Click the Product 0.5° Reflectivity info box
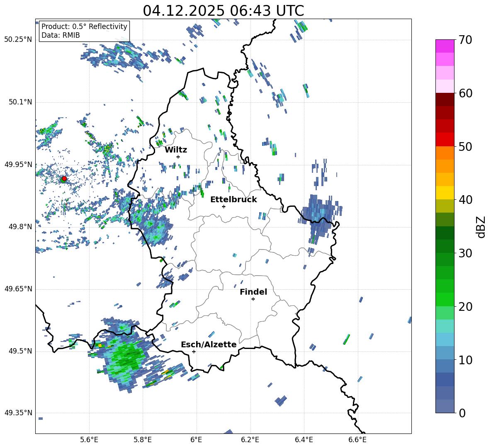 pyautogui.click(x=84, y=31)
